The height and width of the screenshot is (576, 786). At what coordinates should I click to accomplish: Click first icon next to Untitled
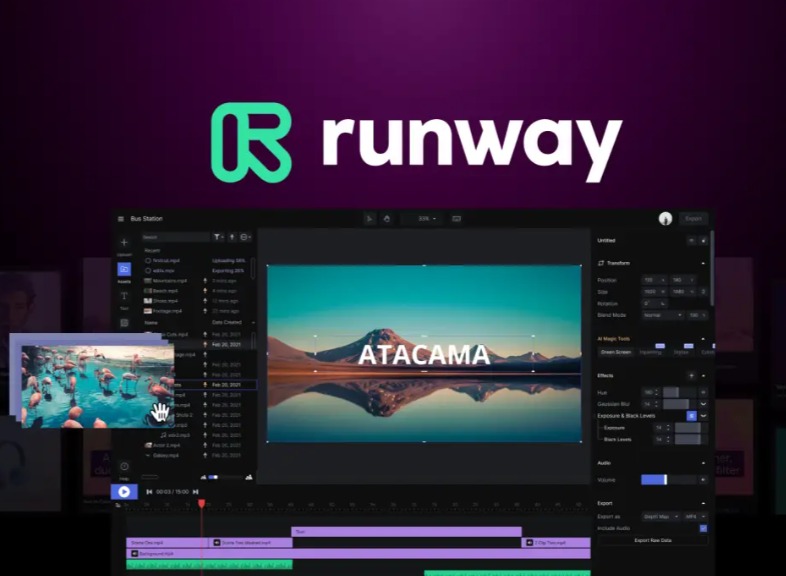691,241
